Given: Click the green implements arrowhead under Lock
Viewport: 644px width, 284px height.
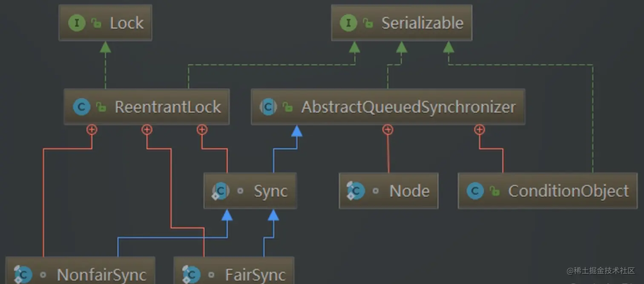Looking at the screenshot, I should click(x=105, y=47).
